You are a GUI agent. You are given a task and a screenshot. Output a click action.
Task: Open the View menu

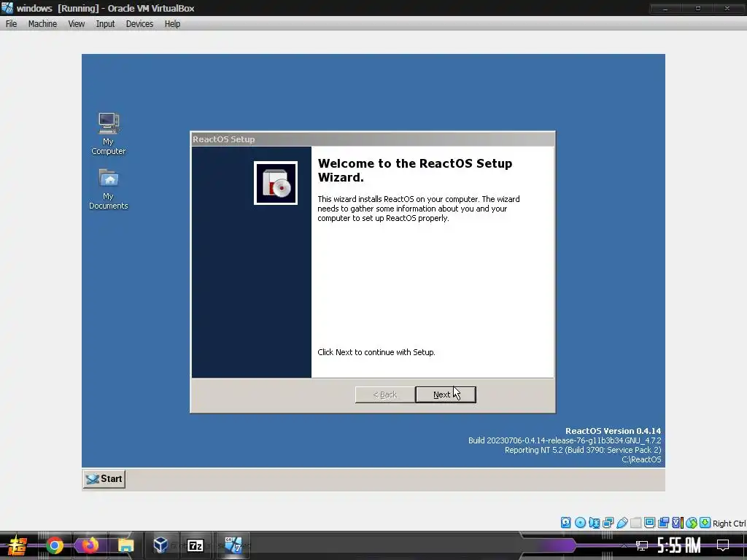tap(76, 24)
